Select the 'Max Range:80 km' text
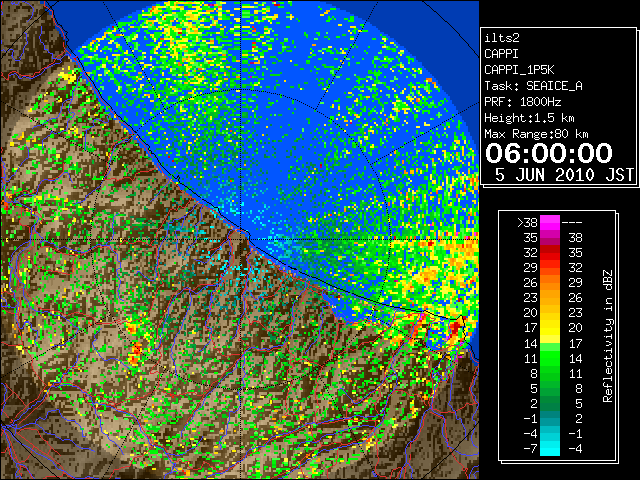The image size is (640, 480). pyautogui.click(x=536, y=134)
